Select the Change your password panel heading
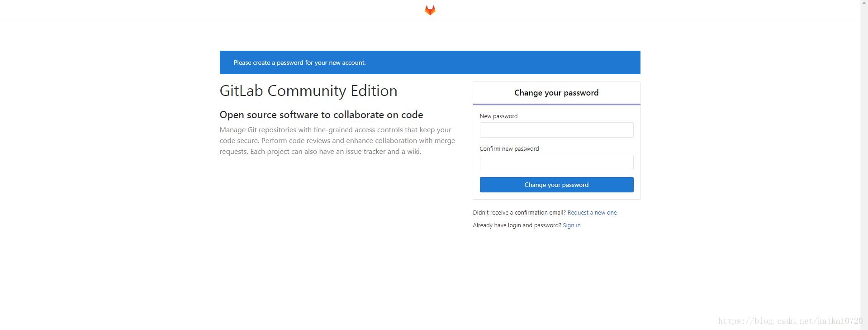The height and width of the screenshot is (330, 868). pyautogui.click(x=556, y=93)
